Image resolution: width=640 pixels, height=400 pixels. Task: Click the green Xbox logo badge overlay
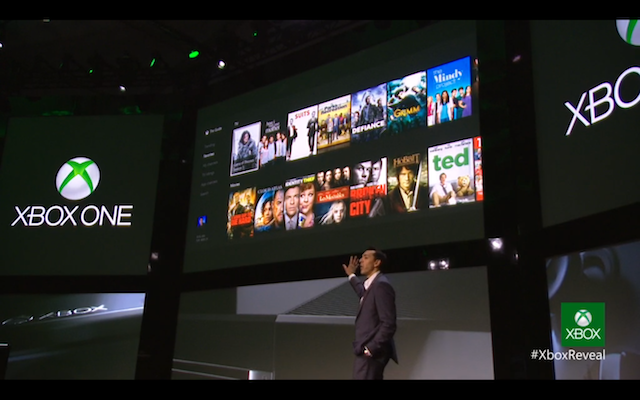(x=583, y=324)
